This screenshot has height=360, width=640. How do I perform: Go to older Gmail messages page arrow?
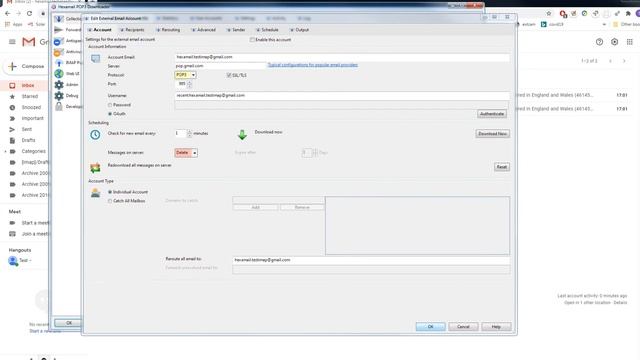pos(624,61)
